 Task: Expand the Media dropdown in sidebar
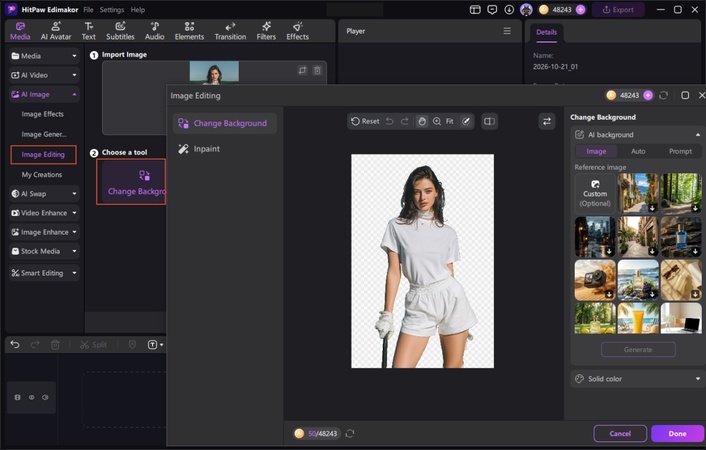[44, 56]
